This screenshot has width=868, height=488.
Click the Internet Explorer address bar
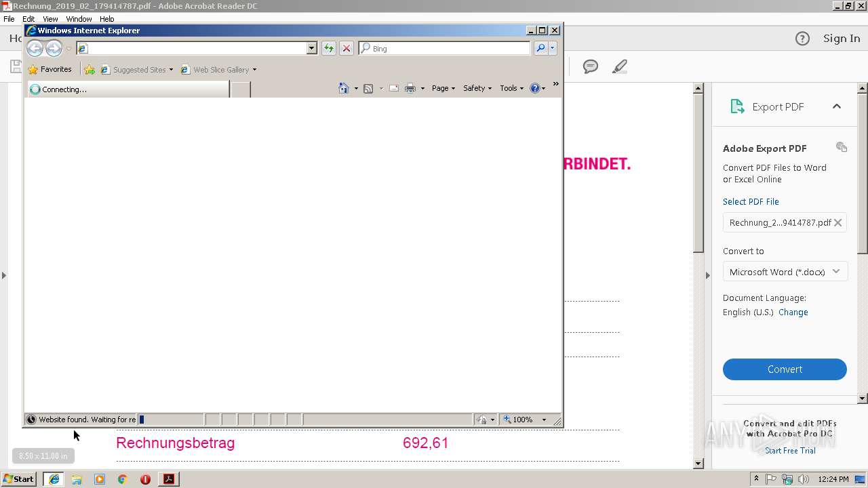192,48
